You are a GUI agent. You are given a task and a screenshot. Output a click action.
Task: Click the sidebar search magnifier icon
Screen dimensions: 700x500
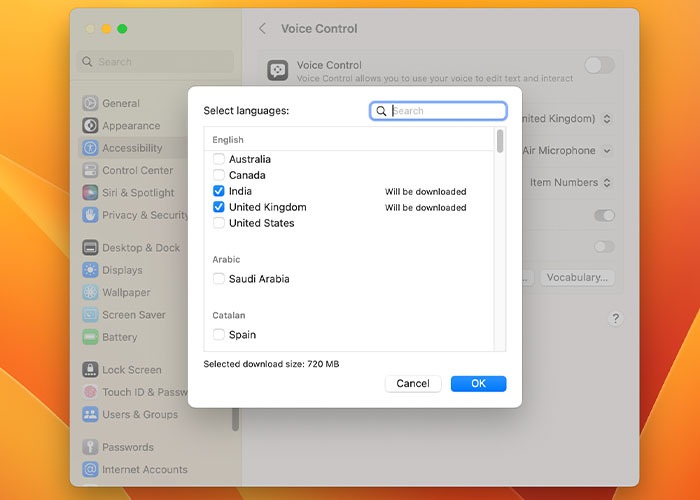[x=88, y=62]
